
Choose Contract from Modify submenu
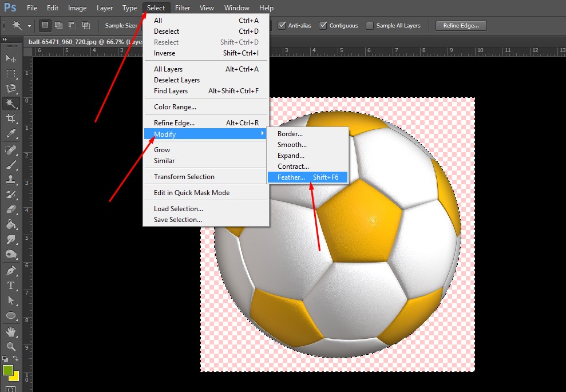point(307,167)
